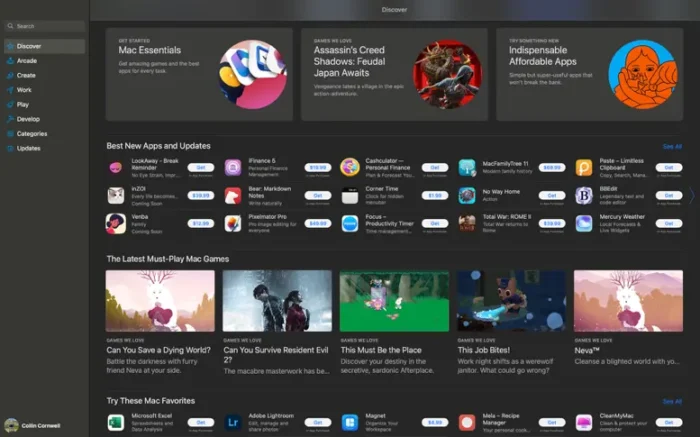Buy iFinance 5 with its price button
Viewport: 700px width, 437px height.
pos(318,167)
